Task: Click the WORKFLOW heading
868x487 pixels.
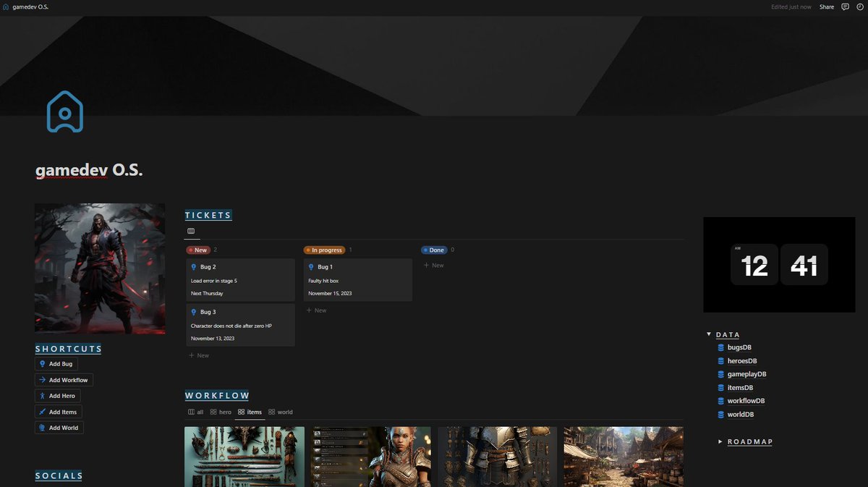Action: (x=217, y=395)
